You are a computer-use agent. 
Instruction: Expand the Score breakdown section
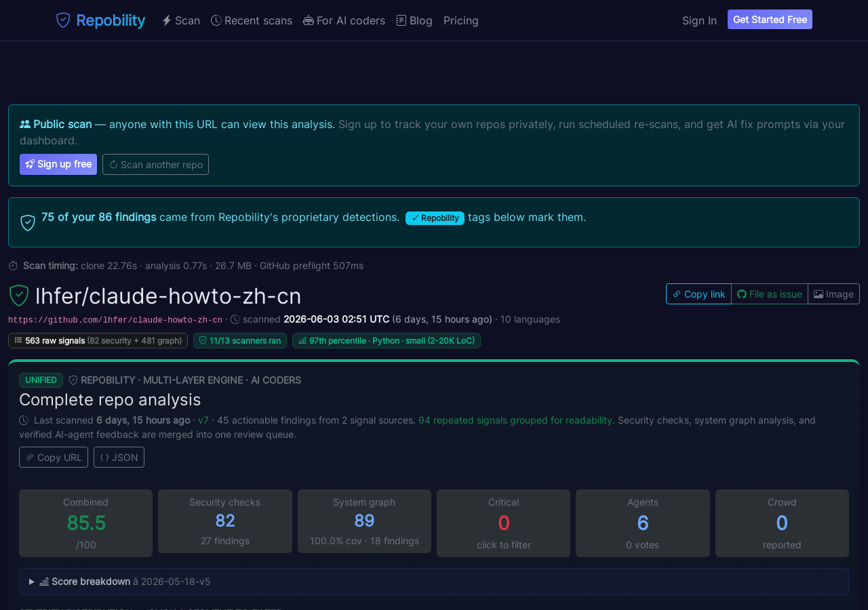[x=434, y=582]
